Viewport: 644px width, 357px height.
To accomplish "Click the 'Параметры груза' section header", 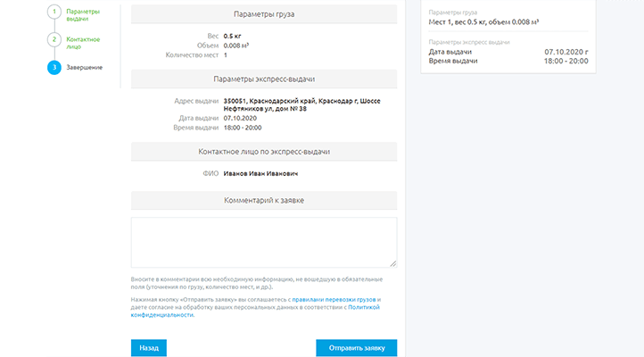I will [x=263, y=15].
